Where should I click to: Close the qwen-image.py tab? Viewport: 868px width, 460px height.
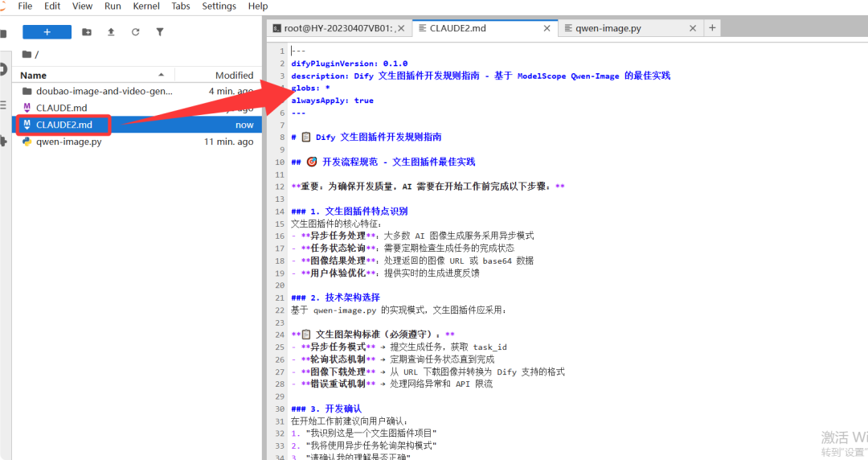coord(693,28)
